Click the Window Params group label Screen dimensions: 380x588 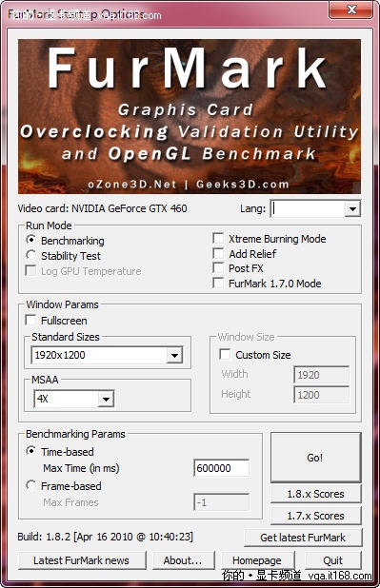tap(62, 304)
